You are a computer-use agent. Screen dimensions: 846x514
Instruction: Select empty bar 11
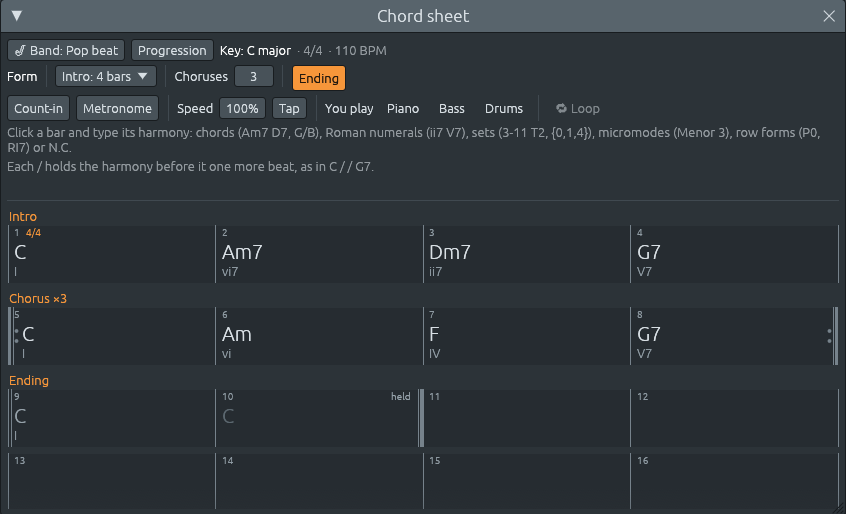527,418
